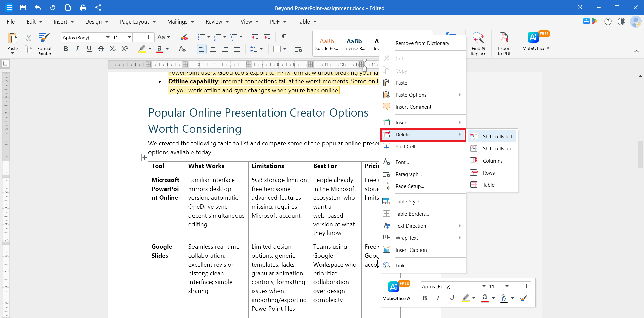Toggle Italic in the ribbon
Screen dimensions: 644x318
point(77,49)
